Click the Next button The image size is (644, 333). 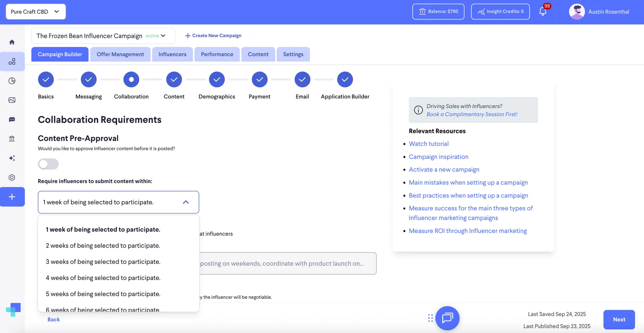click(x=619, y=320)
